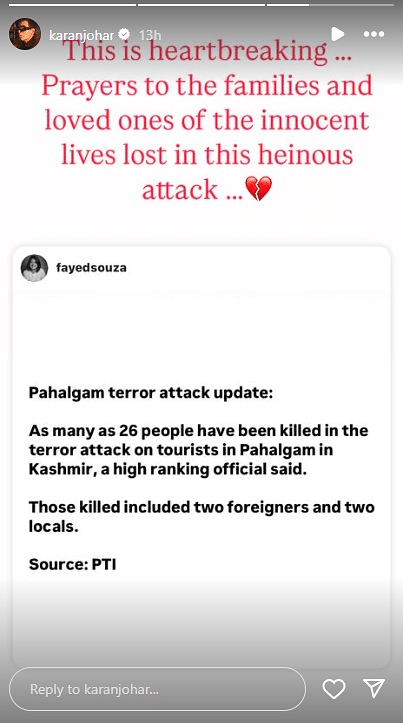Select the third story progress segment

coord(331,5)
